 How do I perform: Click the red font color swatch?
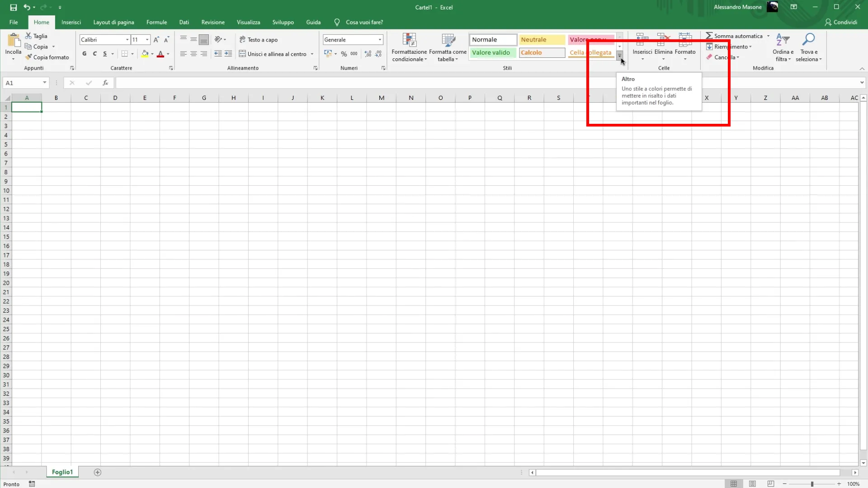[160, 54]
